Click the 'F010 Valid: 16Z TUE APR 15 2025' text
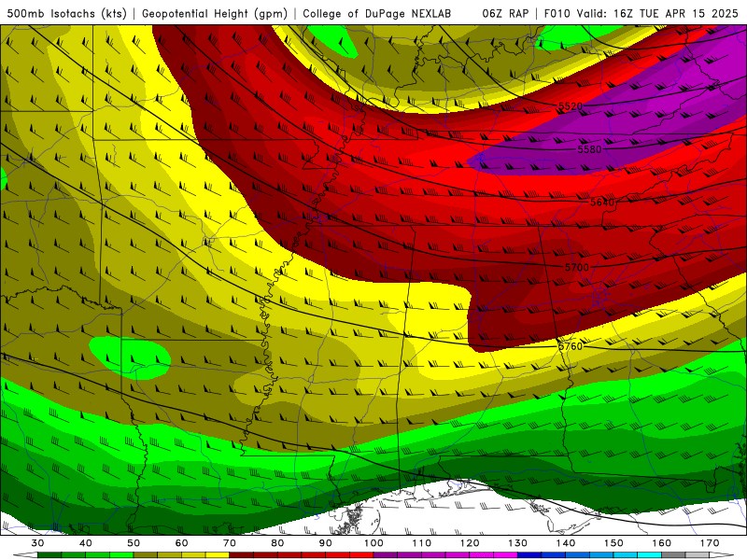The width and height of the screenshot is (747, 560). click(641, 13)
